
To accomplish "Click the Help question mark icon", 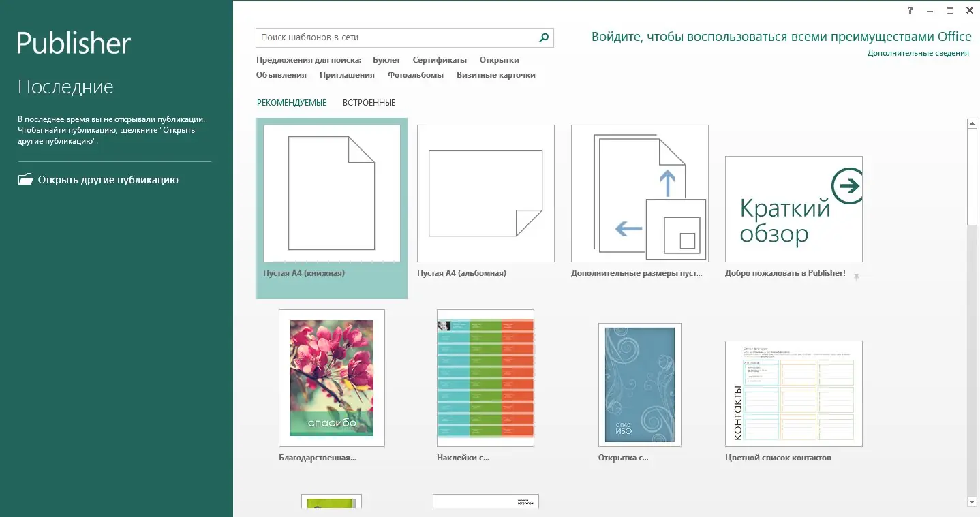I will click(910, 10).
